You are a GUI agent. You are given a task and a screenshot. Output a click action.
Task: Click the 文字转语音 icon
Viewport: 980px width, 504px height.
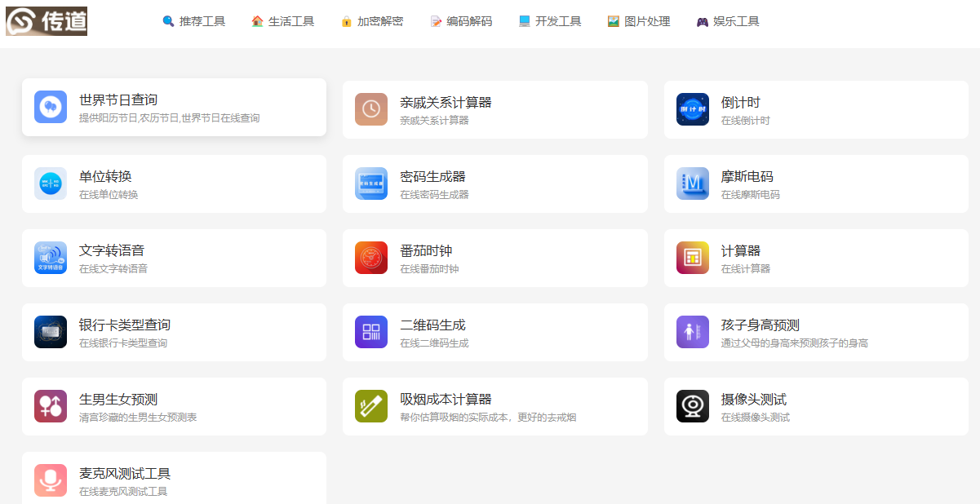pyautogui.click(x=51, y=258)
